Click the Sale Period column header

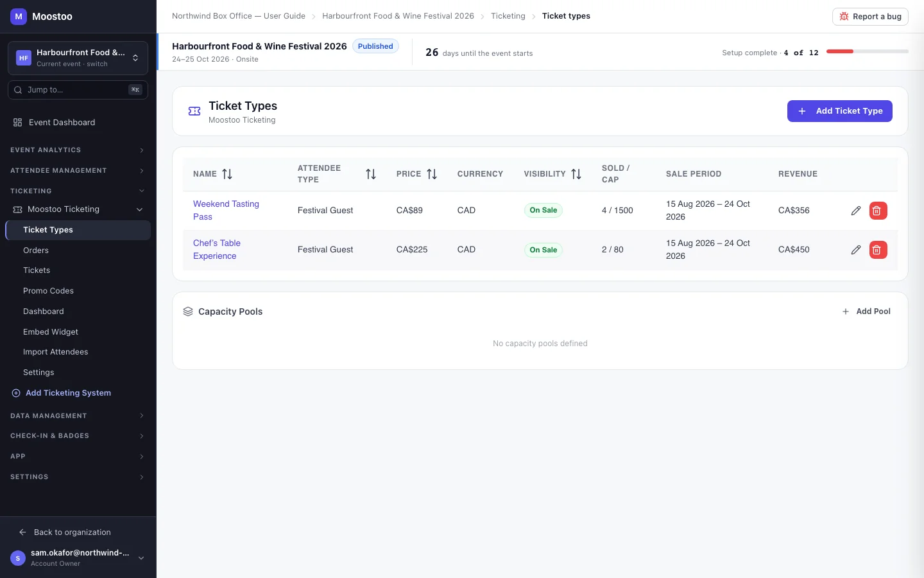[x=694, y=174]
